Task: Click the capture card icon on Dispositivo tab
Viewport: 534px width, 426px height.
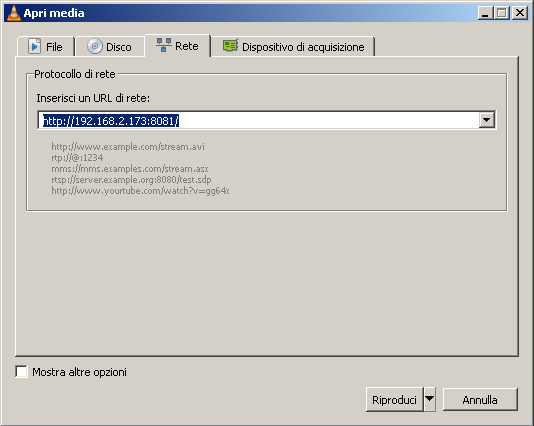Action: 231,45
